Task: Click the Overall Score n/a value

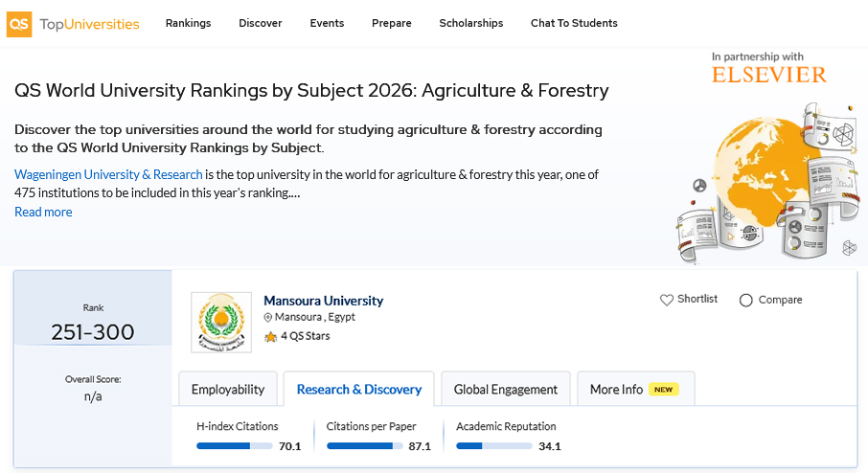Action: [x=93, y=396]
